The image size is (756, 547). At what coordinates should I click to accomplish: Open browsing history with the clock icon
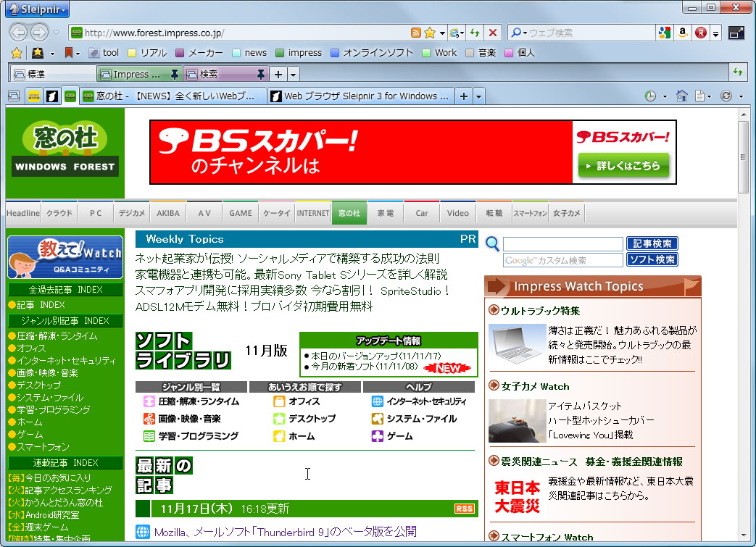coord(650,95)
